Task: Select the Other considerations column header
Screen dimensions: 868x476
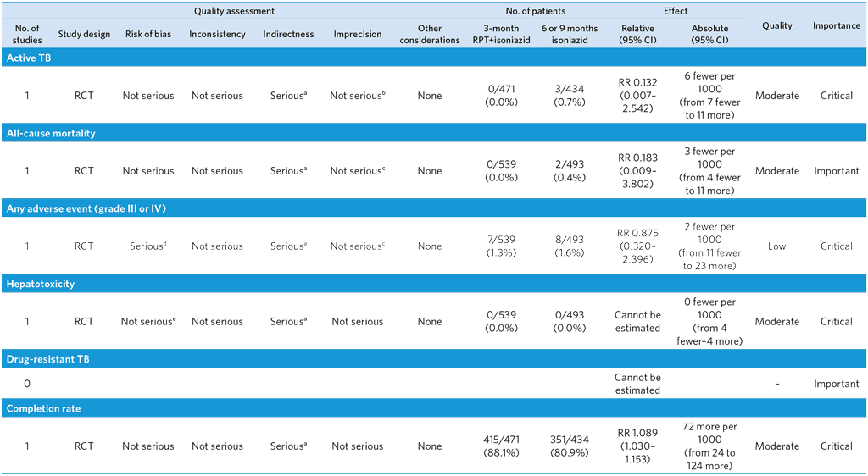Action: click(430, 35)
